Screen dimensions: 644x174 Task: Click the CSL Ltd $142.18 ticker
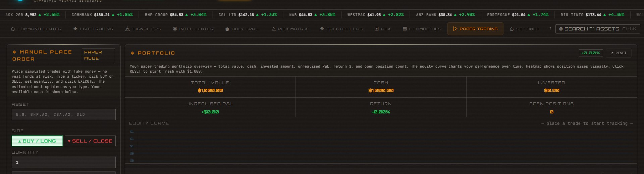248,15
